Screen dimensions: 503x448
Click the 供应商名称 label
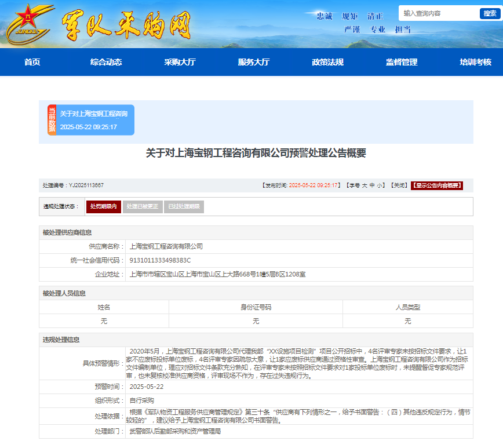pyautogui.click(x=107, y=246)
